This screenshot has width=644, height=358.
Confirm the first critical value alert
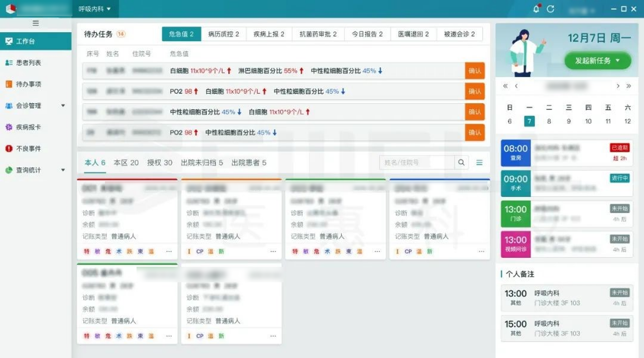coord(474,71)
